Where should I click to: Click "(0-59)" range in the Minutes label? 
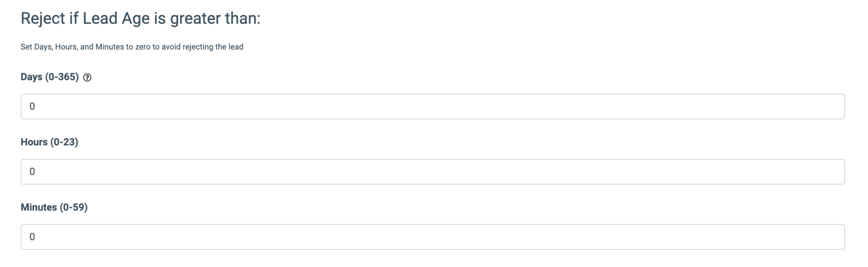click(x=73, y=207)
